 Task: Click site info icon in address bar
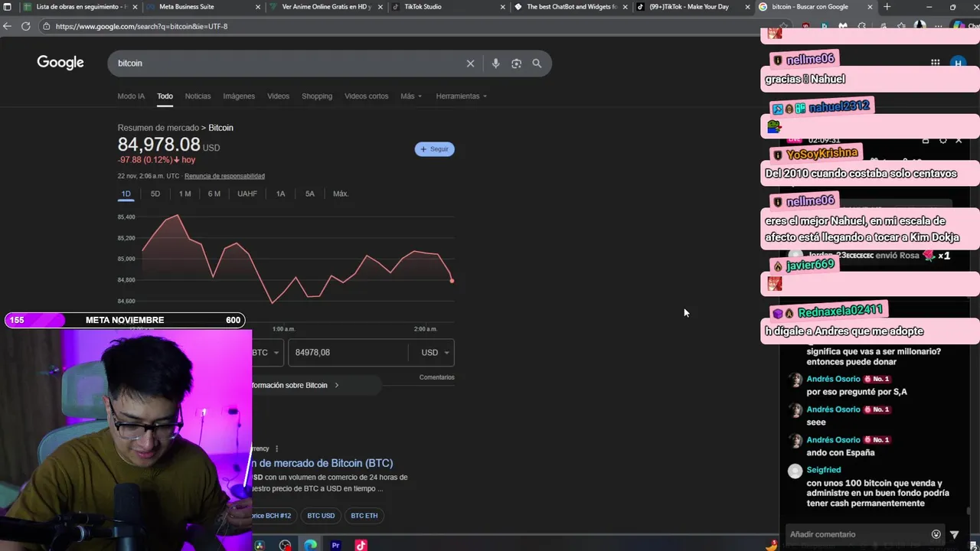click(x=47, y=26)
